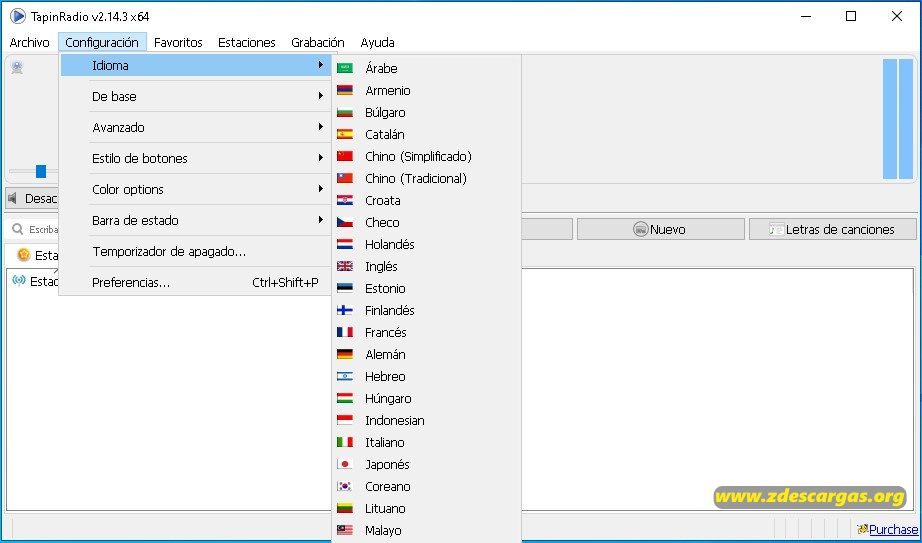Click the Israeli flag icon for Hebreo
The width and height of the screenshot is (922, 543).
345,376
